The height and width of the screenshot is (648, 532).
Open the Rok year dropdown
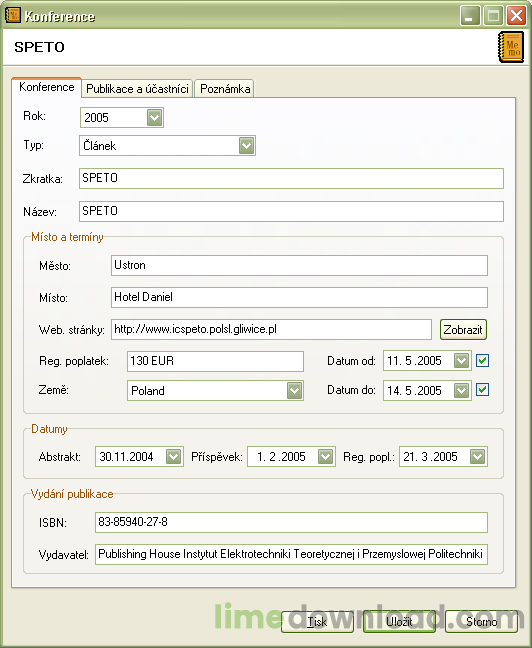pos(155,117)
